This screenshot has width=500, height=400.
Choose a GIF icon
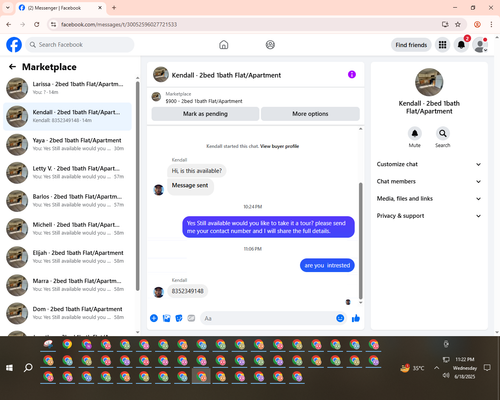pos(191,318)
